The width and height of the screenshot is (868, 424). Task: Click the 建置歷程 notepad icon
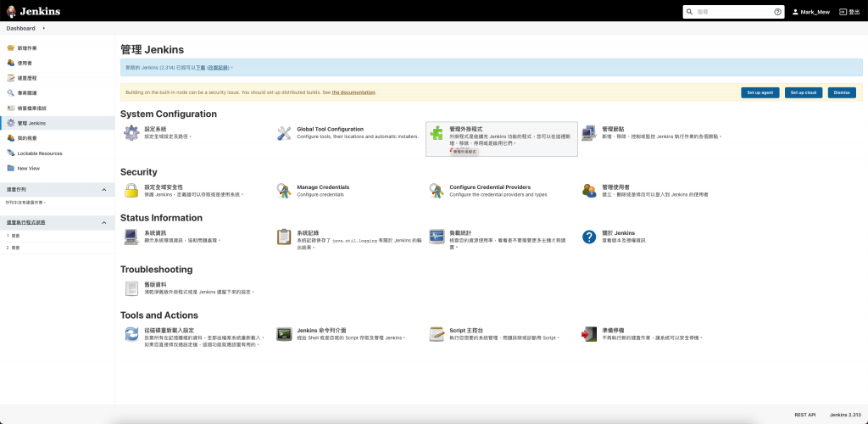10,78
